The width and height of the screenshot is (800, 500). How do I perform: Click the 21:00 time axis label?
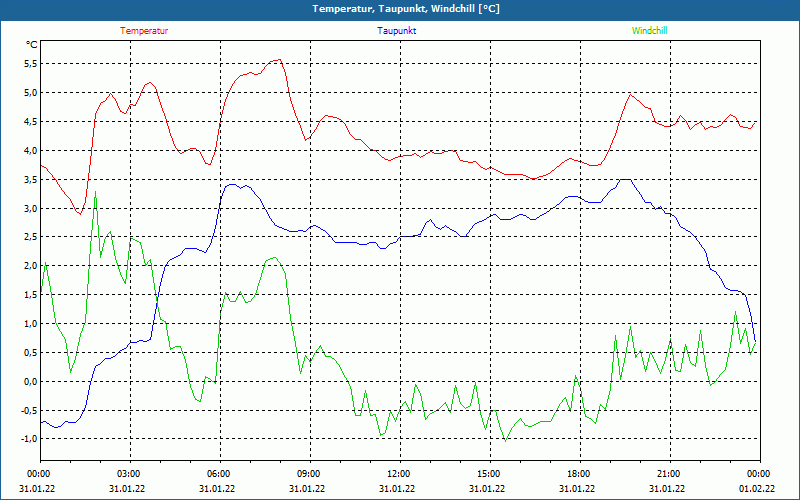(x=667, y=474)
